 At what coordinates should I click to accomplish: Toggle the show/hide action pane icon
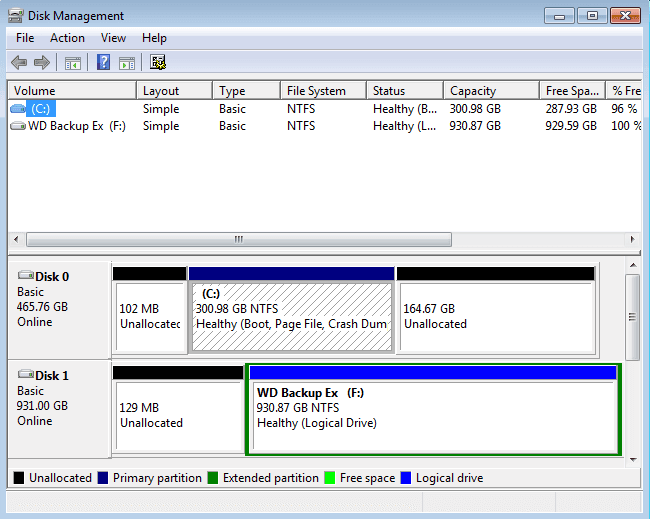[127, 63]
